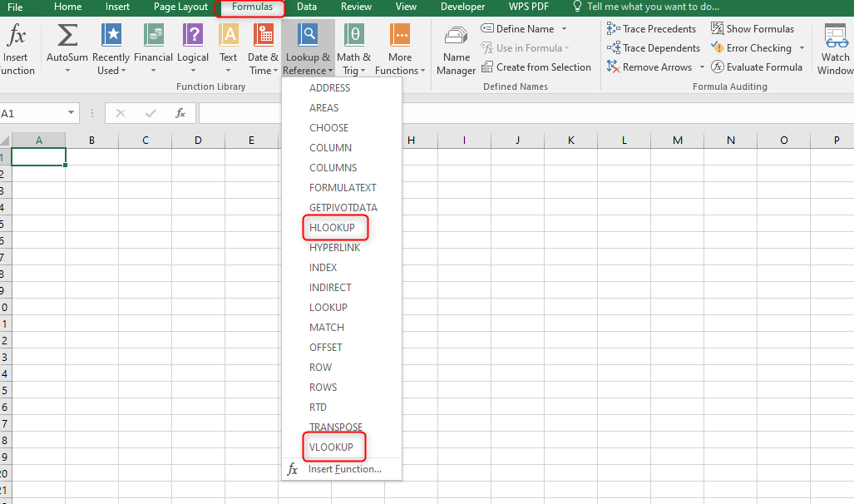
Task: Select HLOOKUP from the function list
Action: point(335,227)
